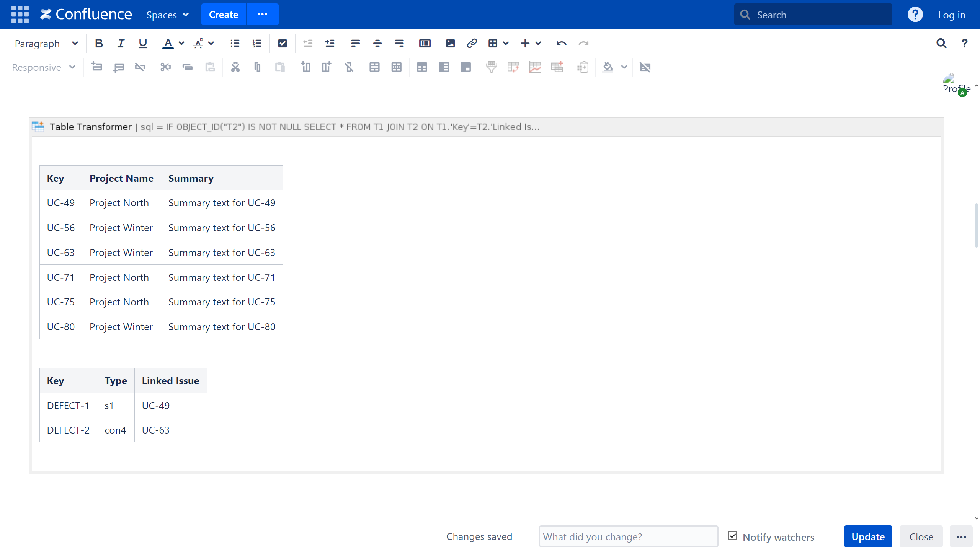
Task: Open the Paragraph style dropdown
Action: [x=46, y=44]
